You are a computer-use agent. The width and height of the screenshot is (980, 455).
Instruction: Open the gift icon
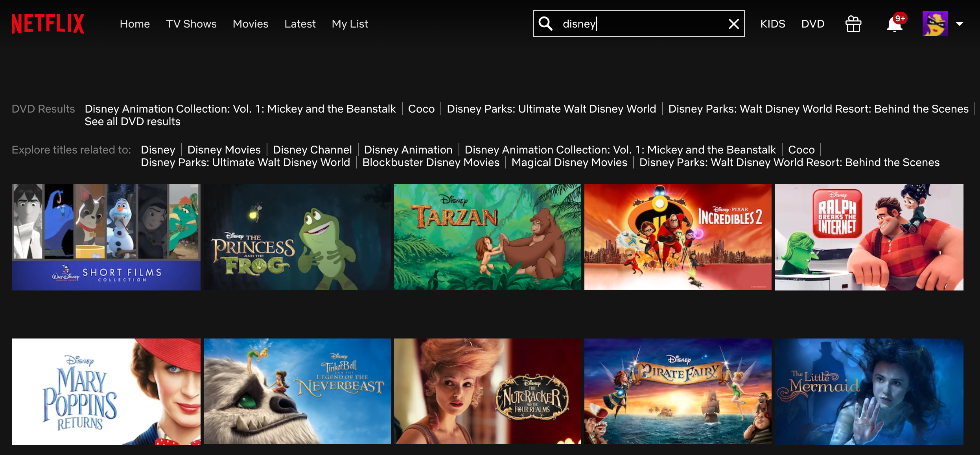(853, 24)
